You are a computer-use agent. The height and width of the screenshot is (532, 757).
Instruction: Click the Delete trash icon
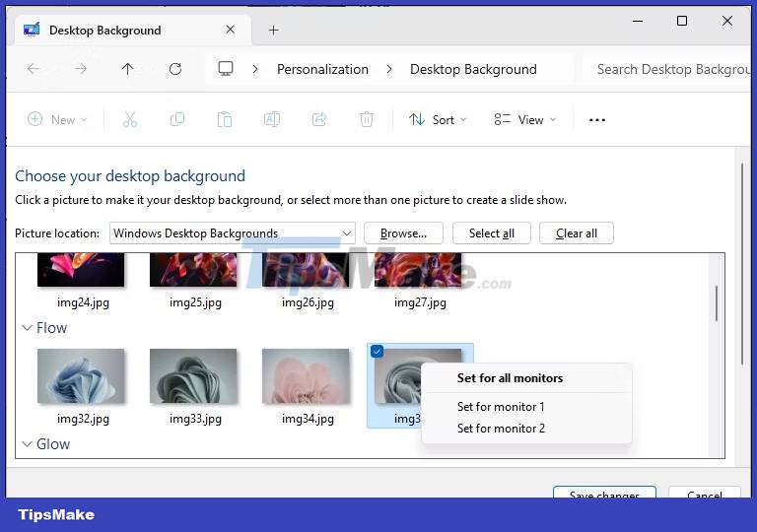pyautogui.click(x=367, y=119)
